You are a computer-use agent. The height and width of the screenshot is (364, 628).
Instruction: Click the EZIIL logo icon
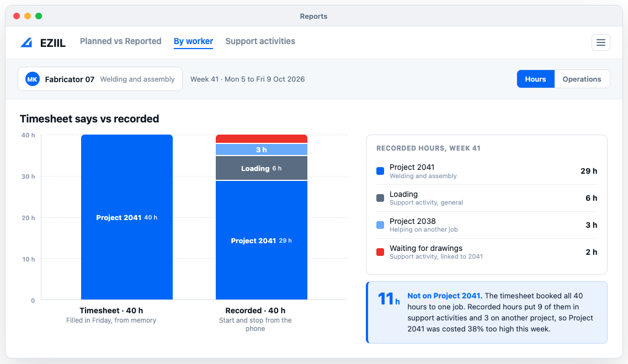(26, 42)
